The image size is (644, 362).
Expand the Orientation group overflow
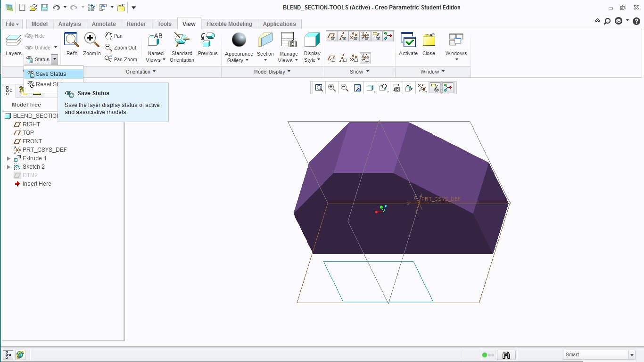tap(141, 72)
